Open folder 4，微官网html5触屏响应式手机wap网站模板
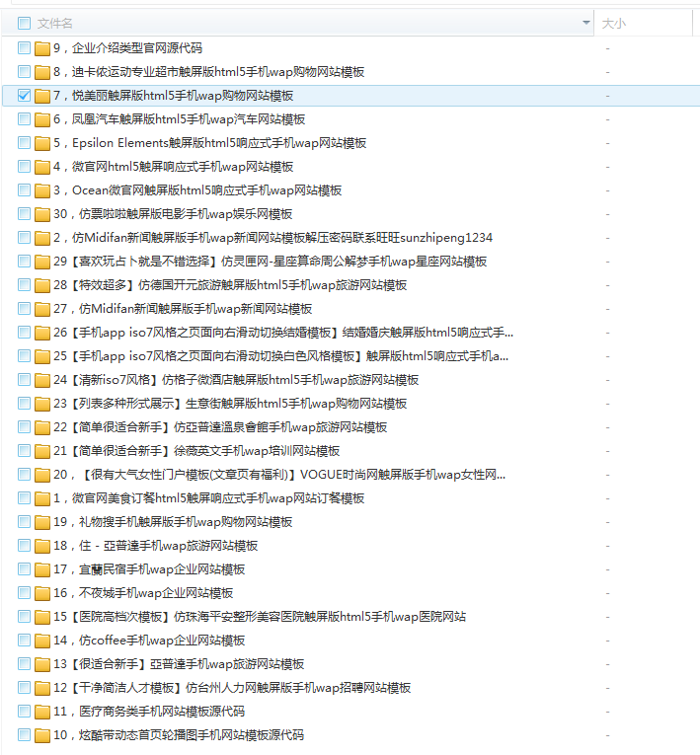This screenshot has width=700, height=755. (174, 167)
